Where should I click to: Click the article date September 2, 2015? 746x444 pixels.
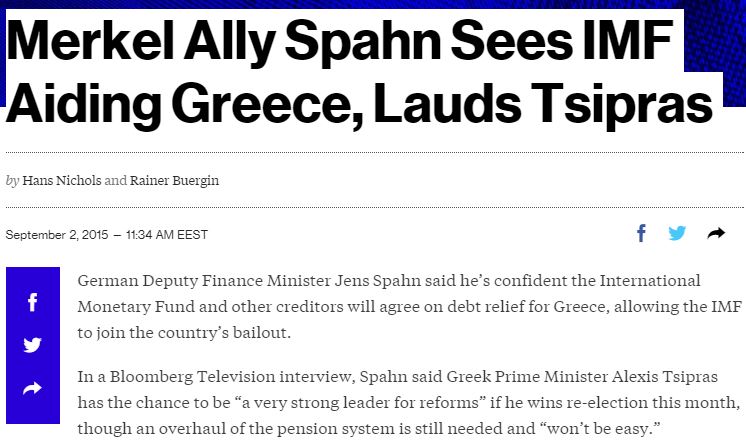tap(56, 234)
